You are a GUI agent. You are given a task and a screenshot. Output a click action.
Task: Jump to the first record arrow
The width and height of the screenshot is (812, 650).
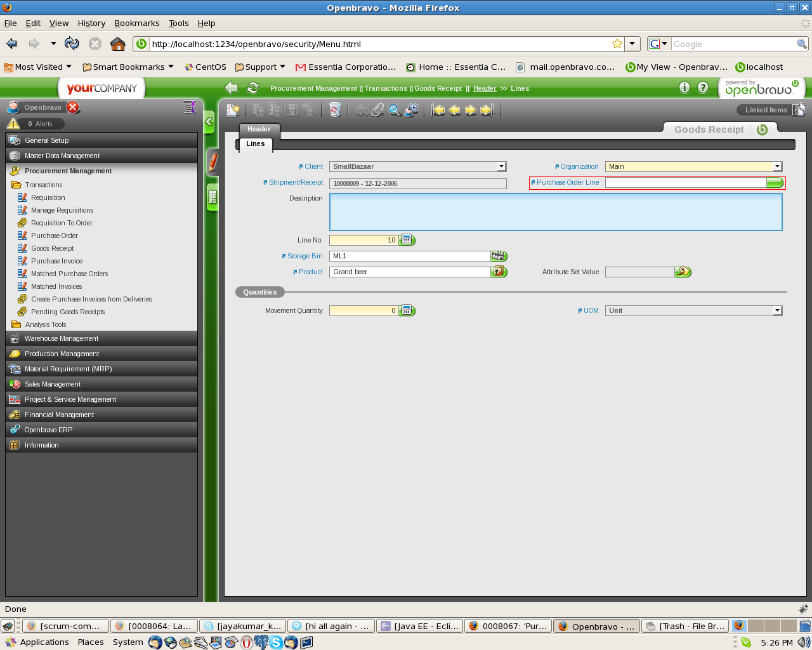pyautogui.click(x=438, y=110)
